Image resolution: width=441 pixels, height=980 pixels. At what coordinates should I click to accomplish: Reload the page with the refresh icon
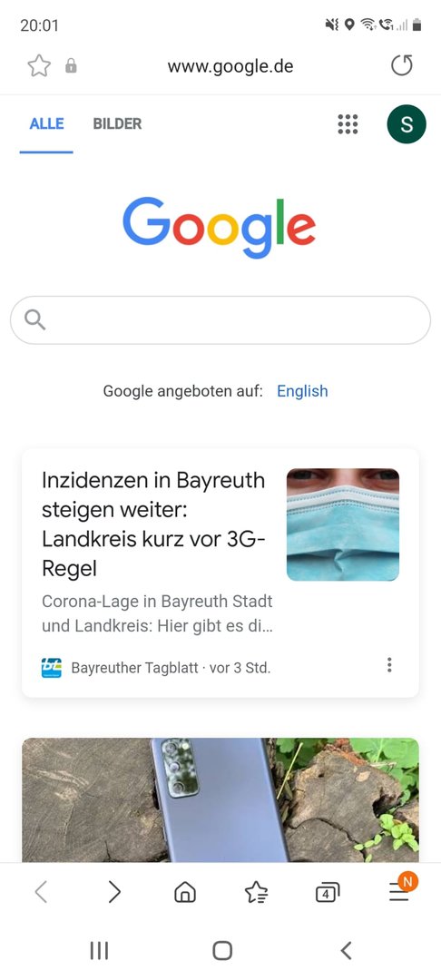click(x=402, y=65)
